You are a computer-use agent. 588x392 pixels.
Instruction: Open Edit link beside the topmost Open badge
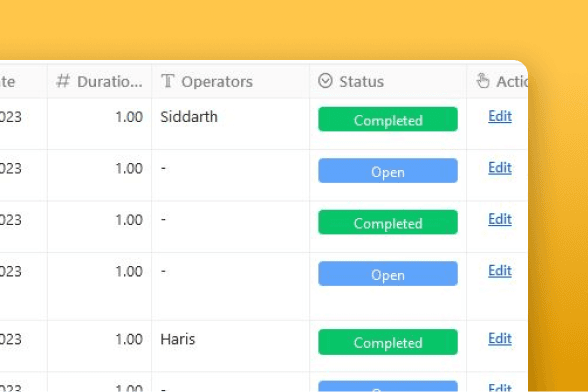point(500,168)
